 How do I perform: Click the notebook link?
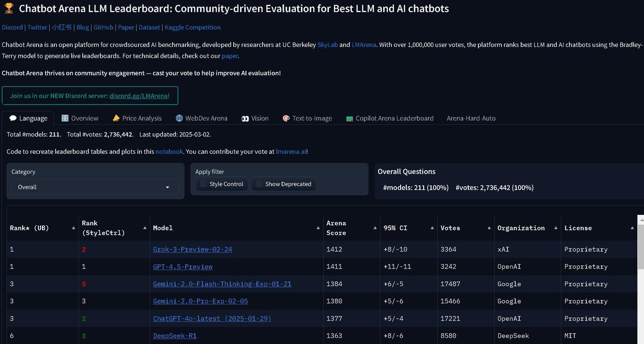pos(169,151)
